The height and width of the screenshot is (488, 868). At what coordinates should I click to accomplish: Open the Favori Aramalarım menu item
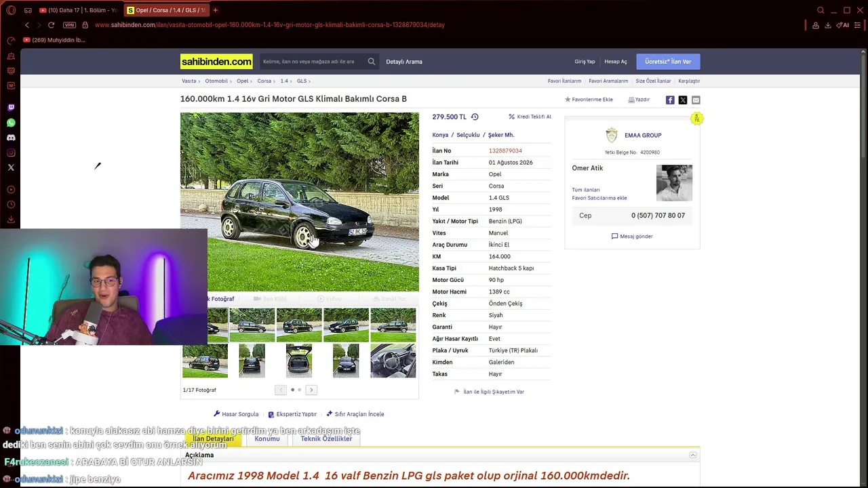[608, 81]
